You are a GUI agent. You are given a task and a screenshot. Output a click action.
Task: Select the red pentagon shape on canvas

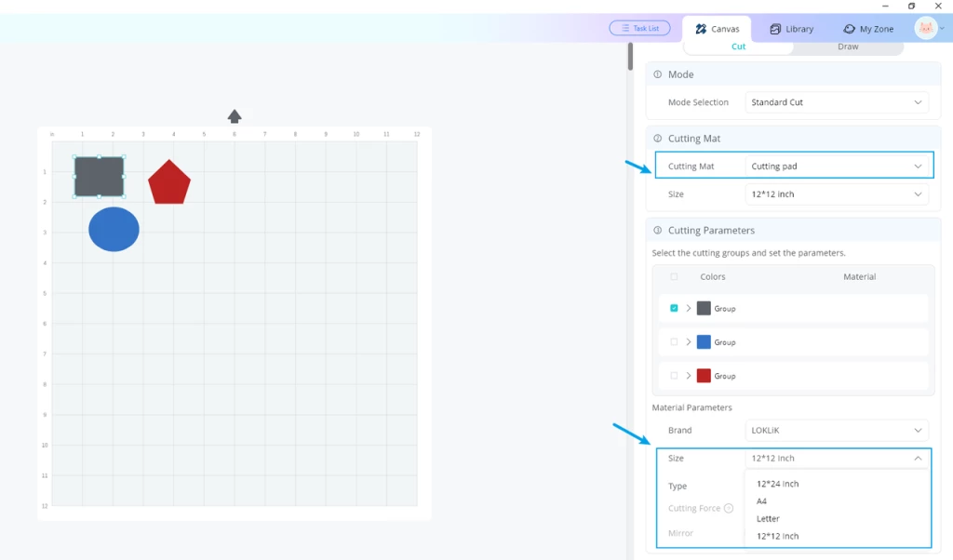click(169, 181)
